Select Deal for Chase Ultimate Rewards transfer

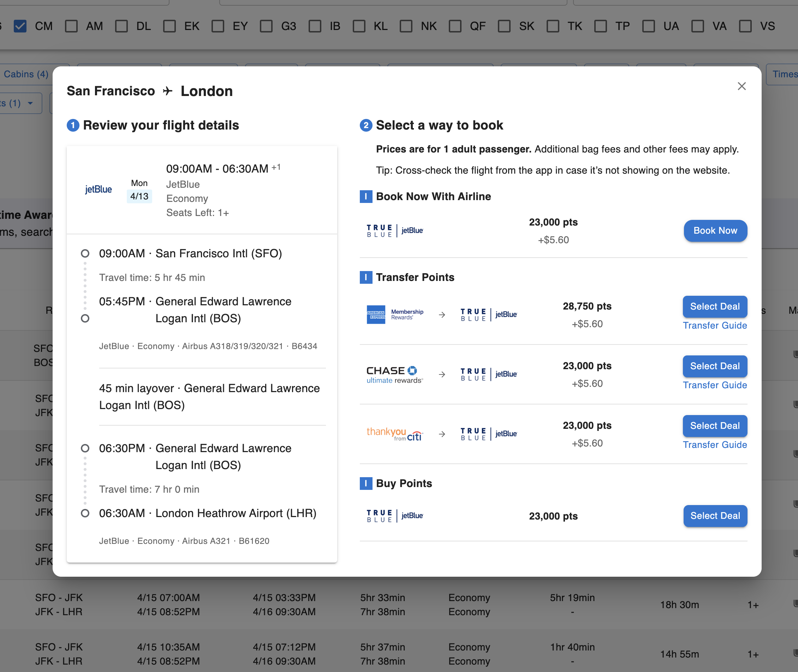[715, 366]
